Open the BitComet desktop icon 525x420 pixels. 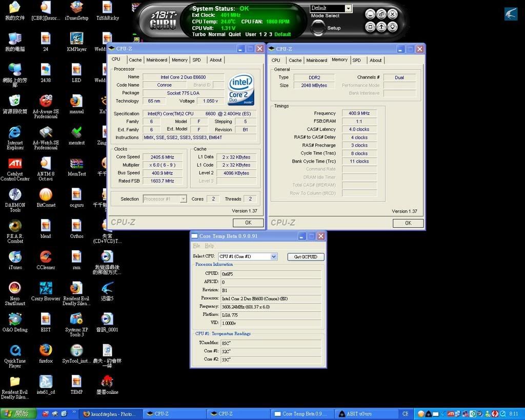(x=46, y=197)
